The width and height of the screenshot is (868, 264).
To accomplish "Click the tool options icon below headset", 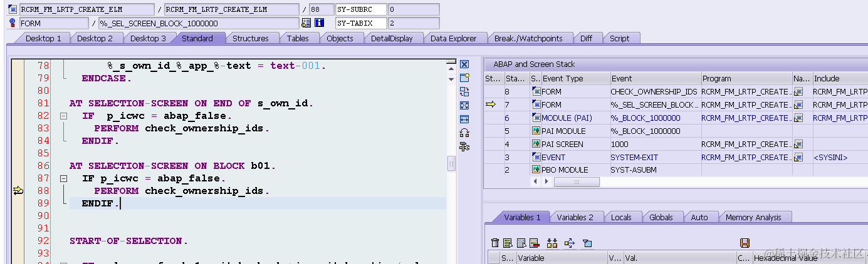I will [464, 146].
